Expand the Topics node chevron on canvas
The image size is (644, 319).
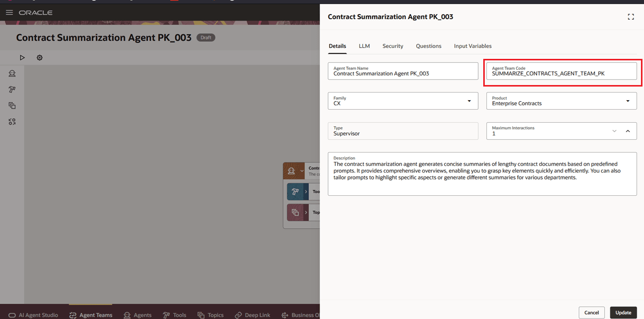coord(306,212)
